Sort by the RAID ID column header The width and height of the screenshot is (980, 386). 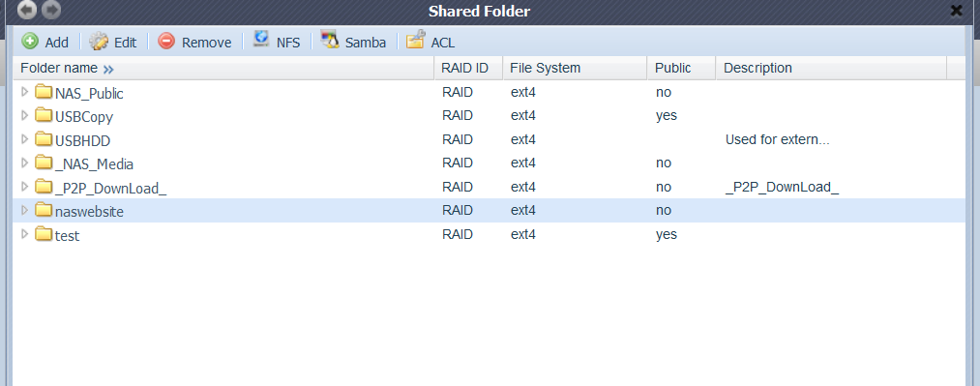(x=468, y=68)
